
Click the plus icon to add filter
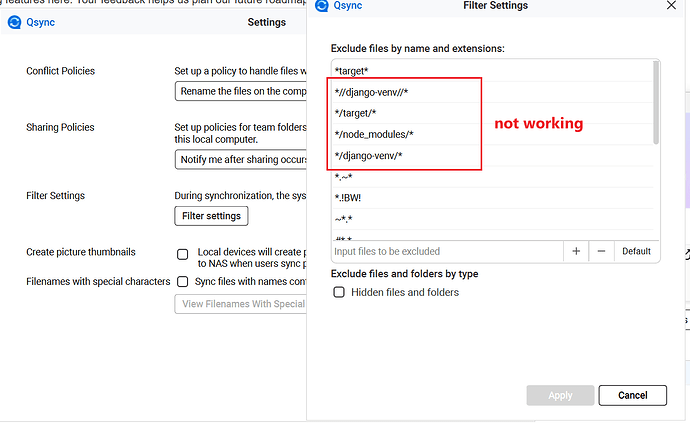click(576, 251)
